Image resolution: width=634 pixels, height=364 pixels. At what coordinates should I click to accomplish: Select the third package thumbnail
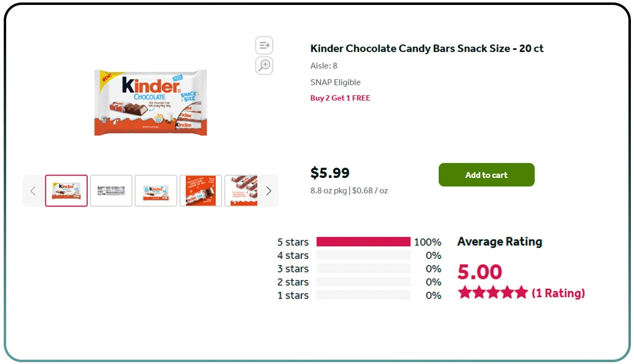pyautogui.click(x=156, y=191)
